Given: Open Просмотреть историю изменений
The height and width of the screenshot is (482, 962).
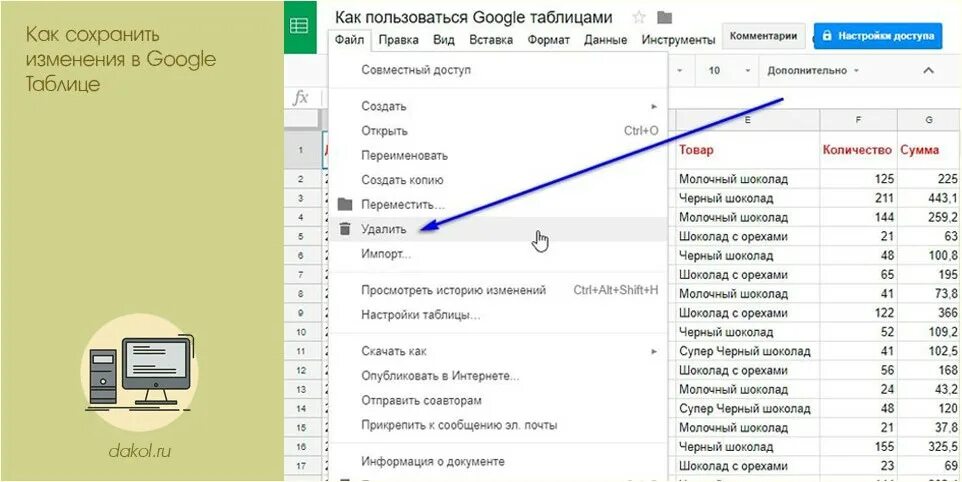Looking at the screenshot, I should pos(498,290).
